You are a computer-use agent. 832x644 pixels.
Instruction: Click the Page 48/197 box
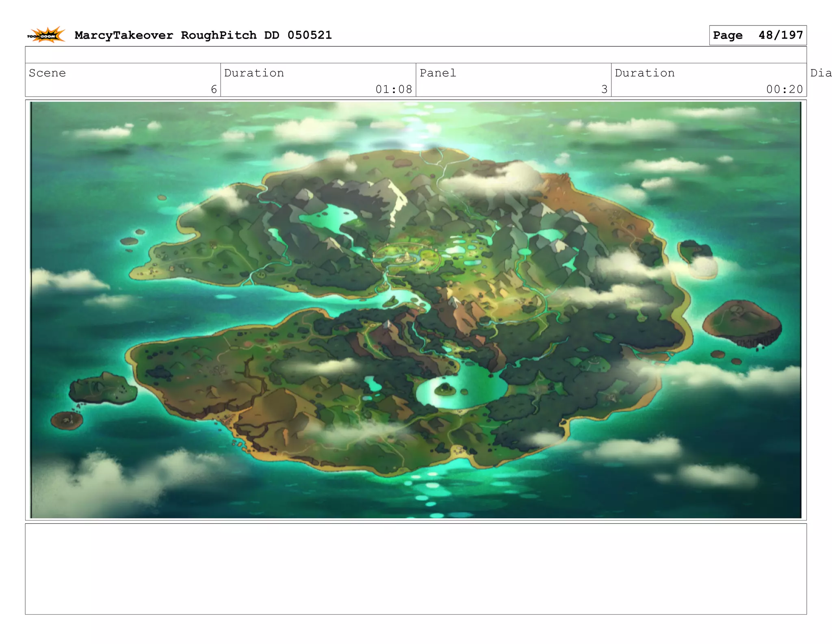pos(757,35)
